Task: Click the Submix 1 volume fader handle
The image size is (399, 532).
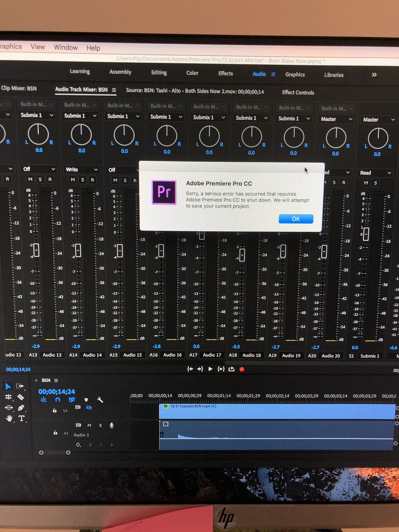Action: [x=366, y=234]
